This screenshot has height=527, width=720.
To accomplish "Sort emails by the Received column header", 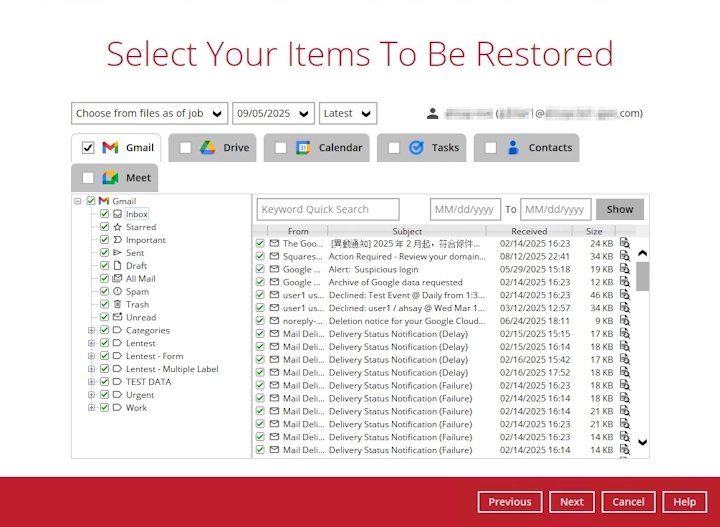I will tap(529, 231).
